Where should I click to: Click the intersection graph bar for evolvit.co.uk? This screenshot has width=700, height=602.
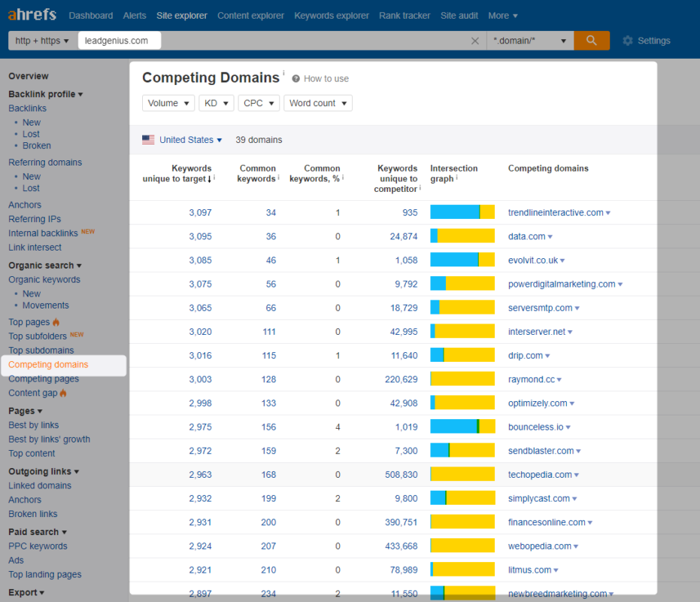pyautogui.click(x=462, y=260)
